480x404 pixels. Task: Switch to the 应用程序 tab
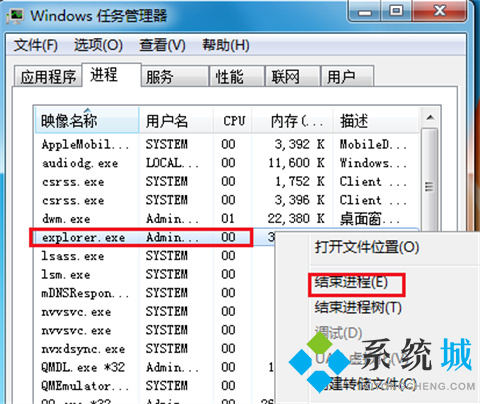[48, 77]
